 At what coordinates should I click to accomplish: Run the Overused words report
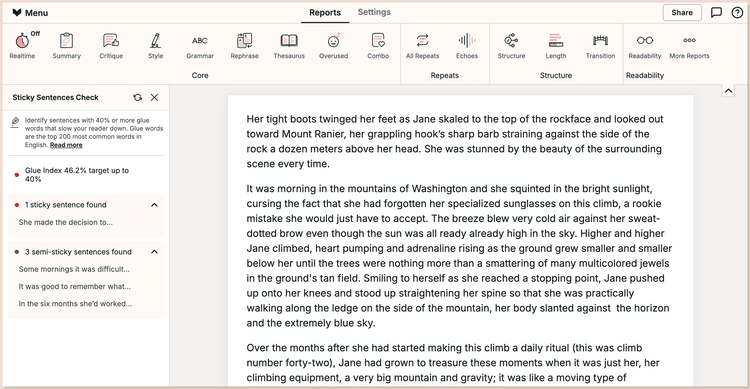click(333, 45)
